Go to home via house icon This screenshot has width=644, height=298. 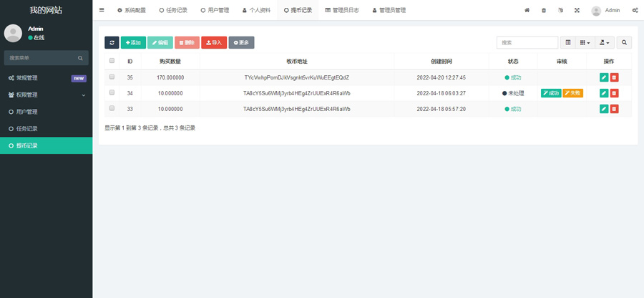coord(527,11)
